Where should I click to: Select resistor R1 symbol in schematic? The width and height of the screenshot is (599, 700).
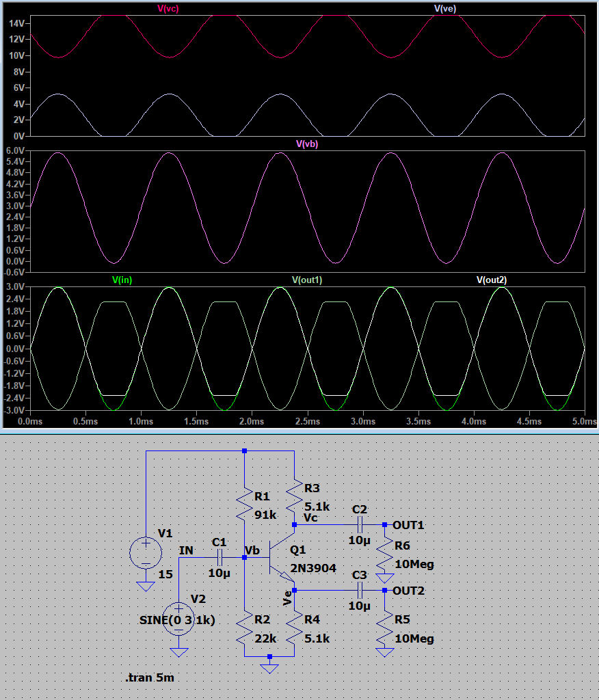(245, 506)
